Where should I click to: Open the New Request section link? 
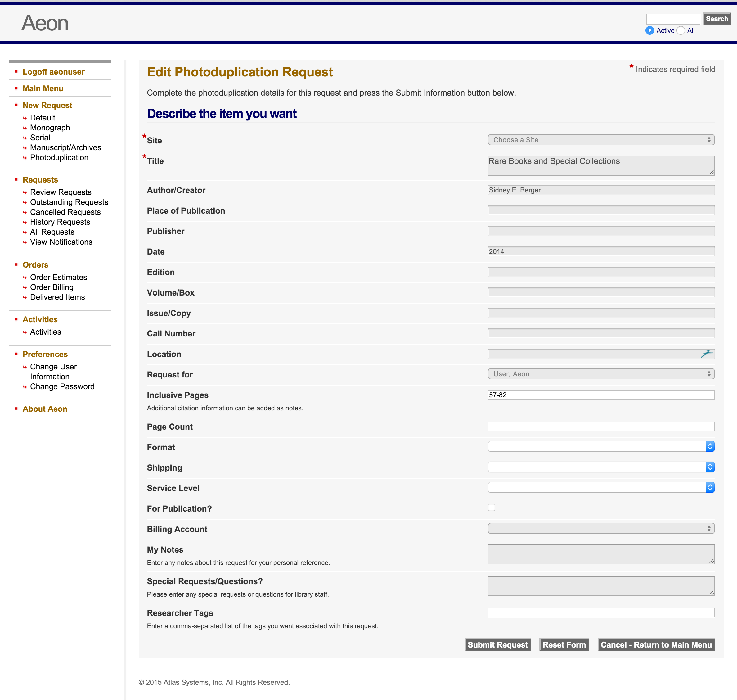(x=47, y=105)
